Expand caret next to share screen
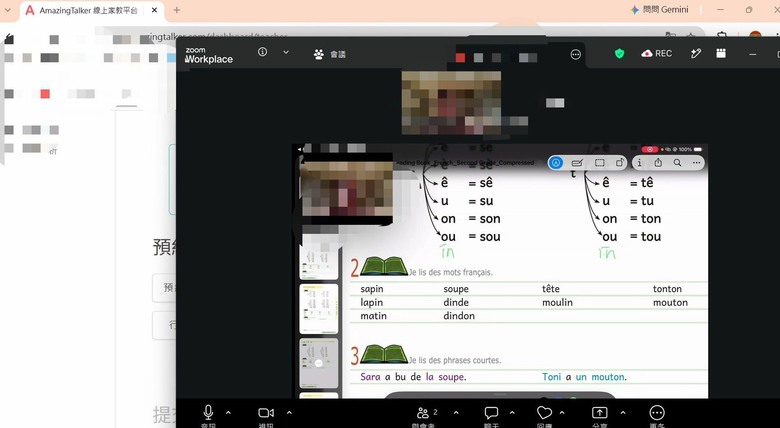The height and width of the screenshot is (428, 780). click(623, 413)
